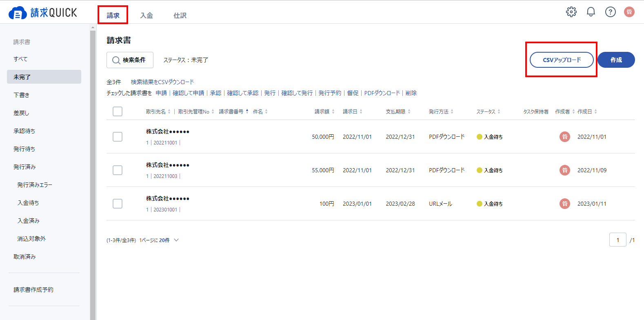Screen dimensions: 644x320
Task: Click the page number input field
Action: 617,240
